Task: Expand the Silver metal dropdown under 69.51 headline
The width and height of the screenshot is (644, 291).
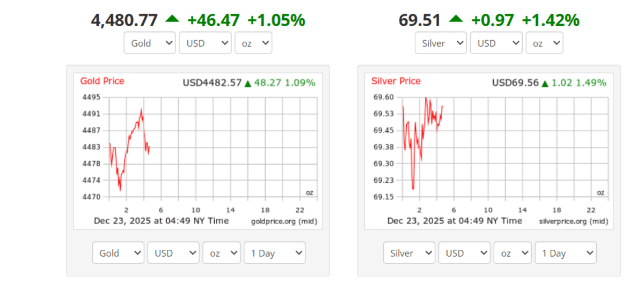Action: pyautogui.click(x=441, y=43)
